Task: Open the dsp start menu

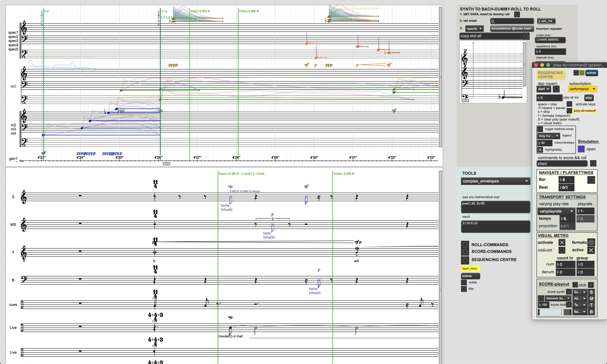Action: (x=543, y=89)
